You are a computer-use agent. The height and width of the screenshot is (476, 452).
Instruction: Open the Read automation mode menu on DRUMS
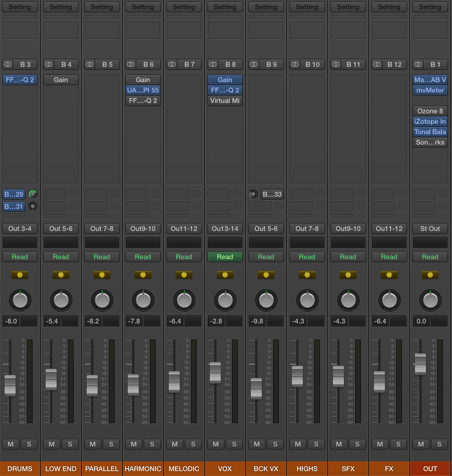pos(20,257)
